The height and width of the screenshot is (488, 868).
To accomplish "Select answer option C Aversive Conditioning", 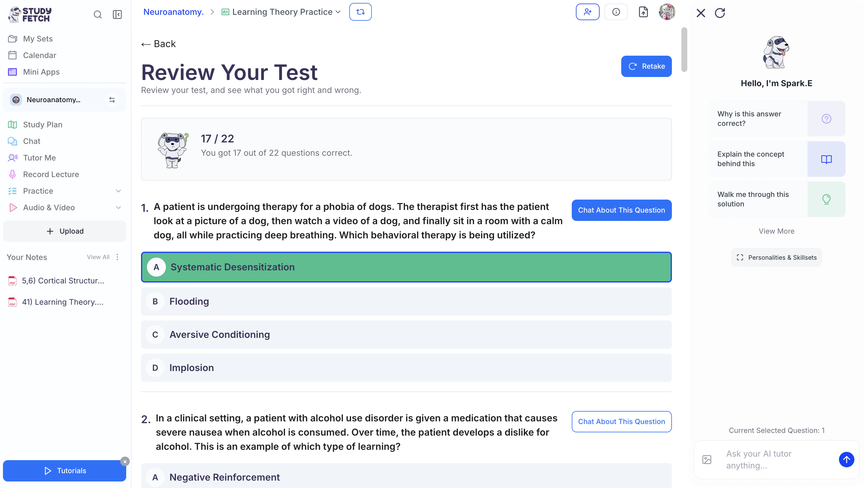I will pyautogui.click(x=406, y=334).
